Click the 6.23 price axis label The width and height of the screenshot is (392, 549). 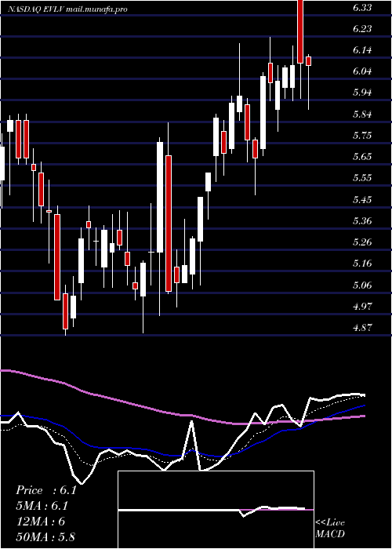click(362, 30)
